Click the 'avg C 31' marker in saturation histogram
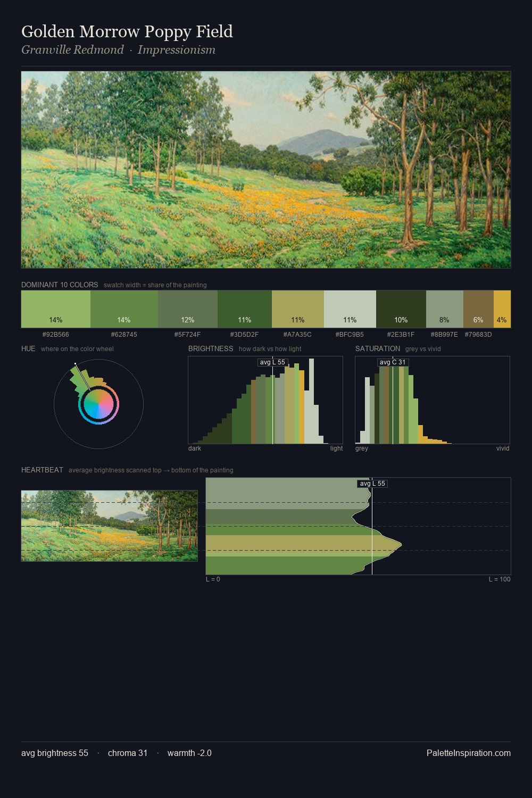The image size is (532, 798). tap(393, 362)
